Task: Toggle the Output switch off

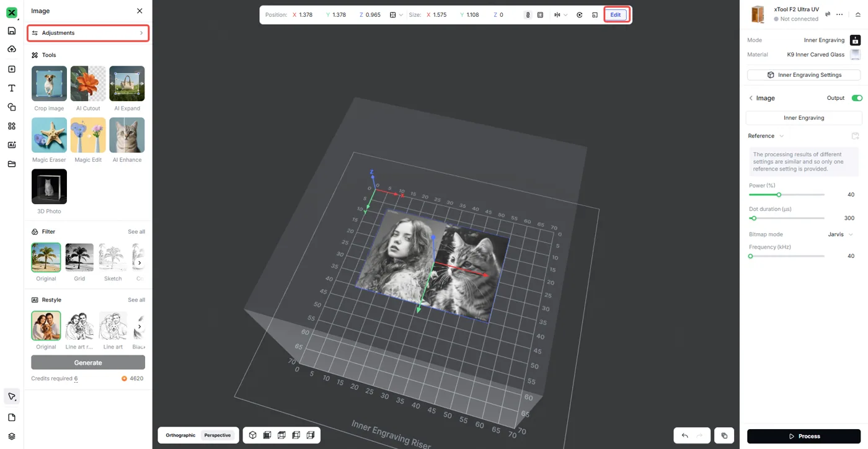Action: 857,98
